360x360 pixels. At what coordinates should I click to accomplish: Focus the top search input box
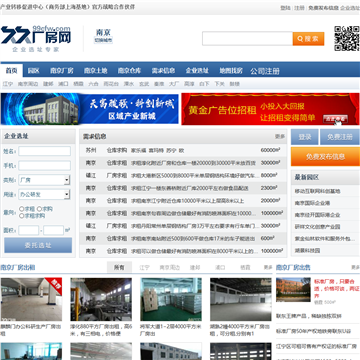click(x=247, y=39)
